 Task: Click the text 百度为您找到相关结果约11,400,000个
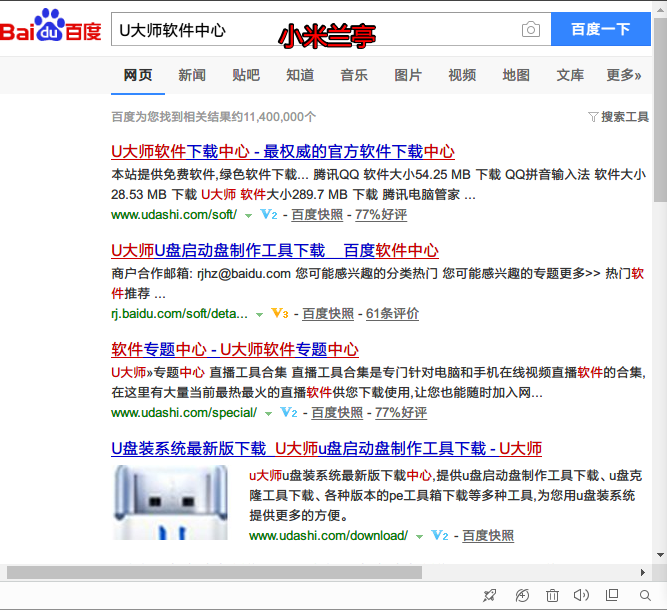[214, 117]
